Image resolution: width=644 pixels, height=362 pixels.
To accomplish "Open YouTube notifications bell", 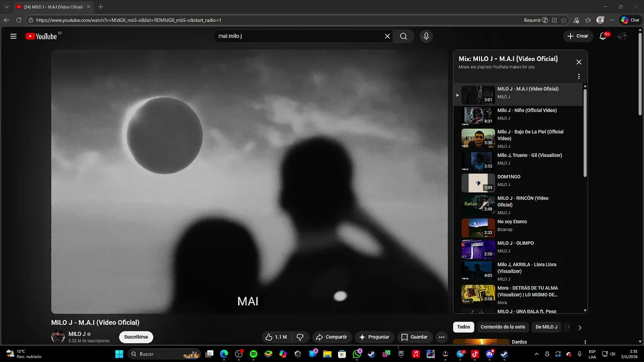I will (x=603, y=36).
